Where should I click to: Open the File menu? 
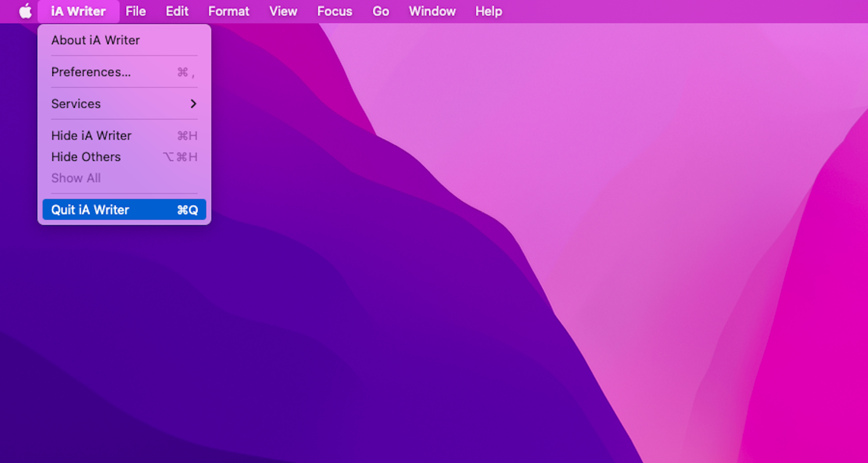coord(135,11)
